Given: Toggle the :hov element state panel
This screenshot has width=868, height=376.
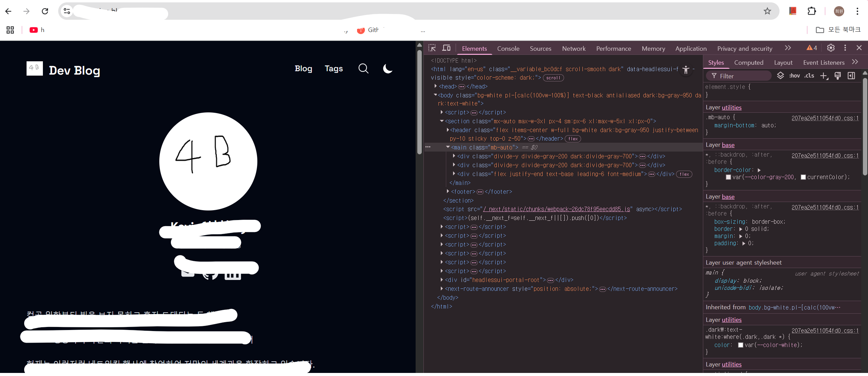Looking at the screenshot, I should (794, 76).
